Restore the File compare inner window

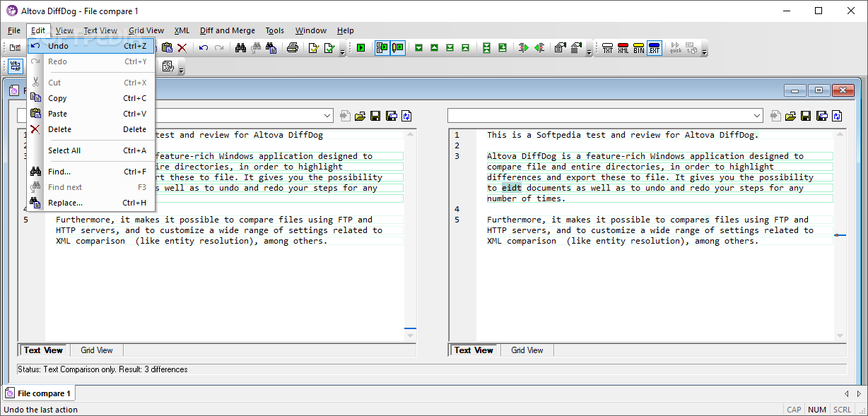click(x=819, y=90)
